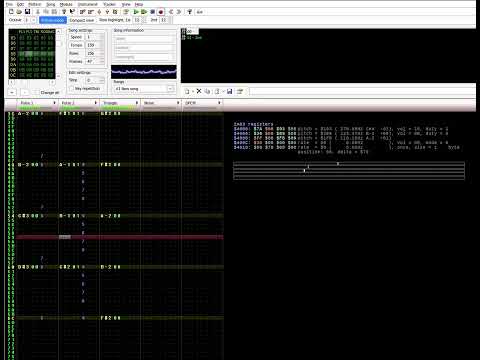480x360 pixels.
Task: Expand Noise effect columns arrow
Action: 178,103
